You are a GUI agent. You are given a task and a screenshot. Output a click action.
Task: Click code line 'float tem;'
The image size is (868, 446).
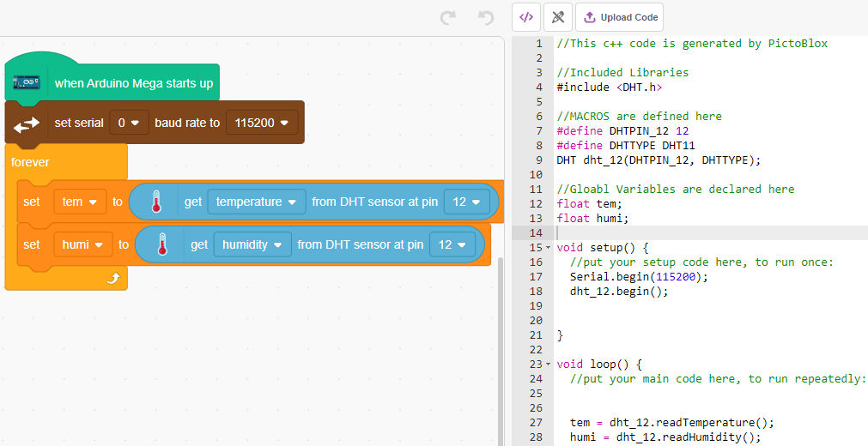click(x=590, y=203)
